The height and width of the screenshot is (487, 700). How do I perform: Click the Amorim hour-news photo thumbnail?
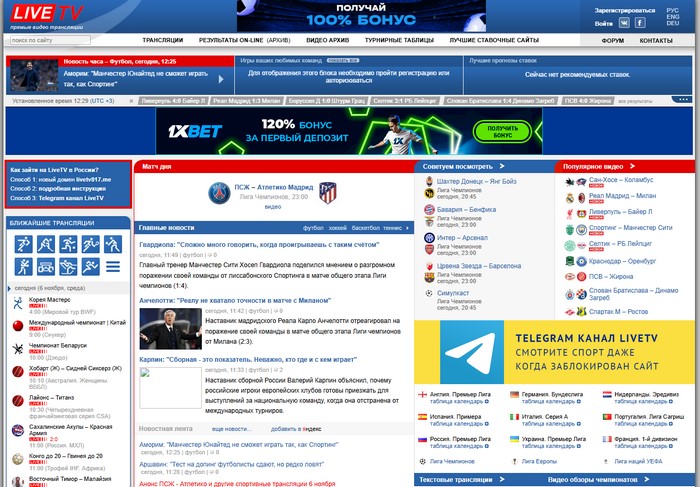[34, 76]
